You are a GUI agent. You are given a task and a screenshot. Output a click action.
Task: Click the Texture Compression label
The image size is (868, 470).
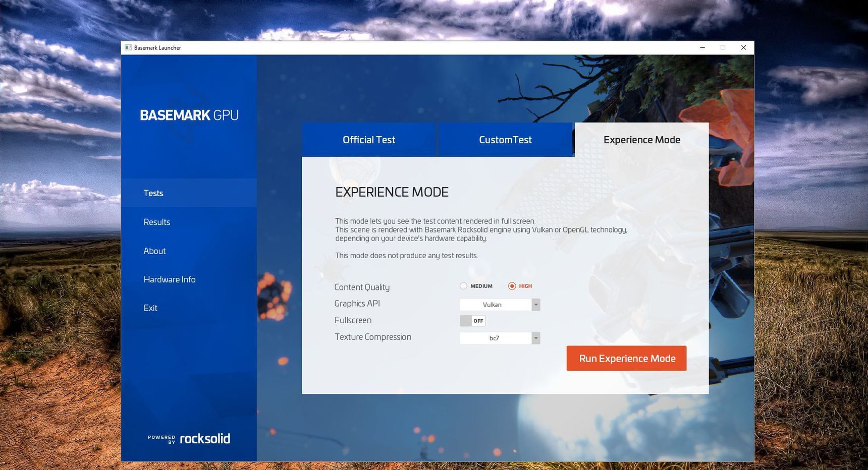pos(373,337)
